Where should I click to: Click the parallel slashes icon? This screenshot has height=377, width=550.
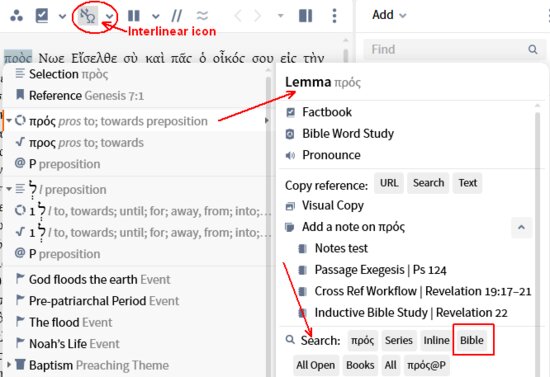click(x=177, y=16)
